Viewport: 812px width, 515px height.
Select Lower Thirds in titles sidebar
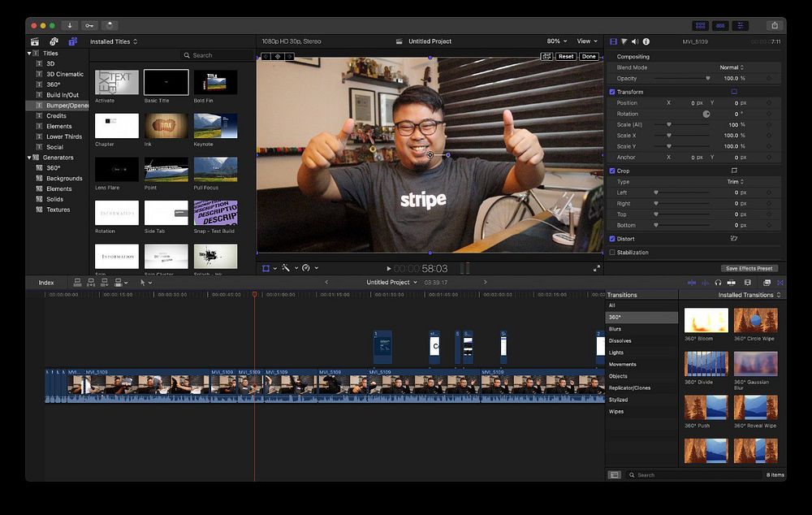click(x=64, y=136)
